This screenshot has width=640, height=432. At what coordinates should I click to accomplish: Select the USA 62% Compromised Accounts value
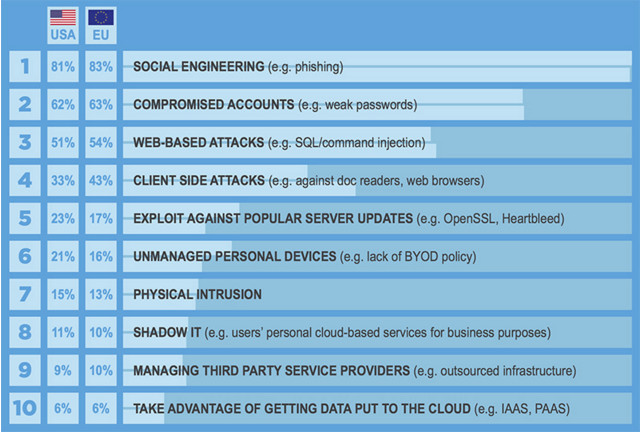(x=63, y=104)
